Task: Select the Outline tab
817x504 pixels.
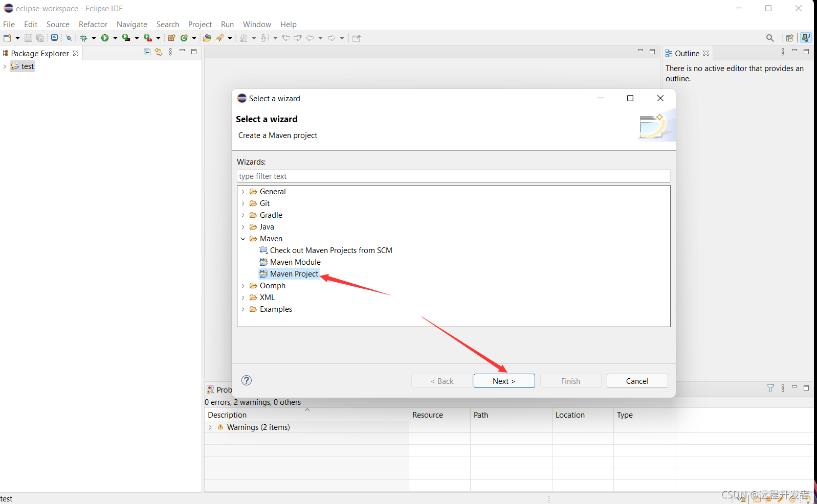Action: [687, 53]
